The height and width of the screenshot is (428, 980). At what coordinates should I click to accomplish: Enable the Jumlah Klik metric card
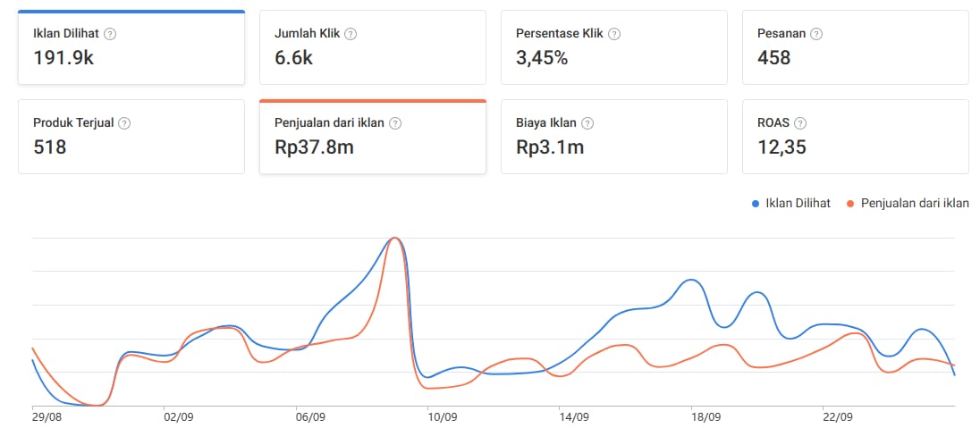click(x=372, y=47)
